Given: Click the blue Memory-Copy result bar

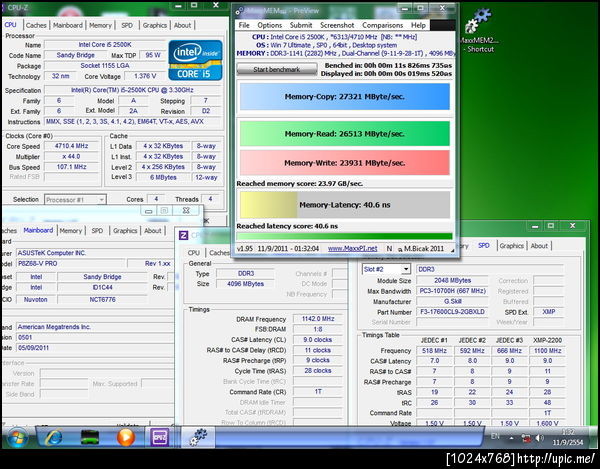Looking at the screenshot, I should pyautogui.click(x=344, y=95).
